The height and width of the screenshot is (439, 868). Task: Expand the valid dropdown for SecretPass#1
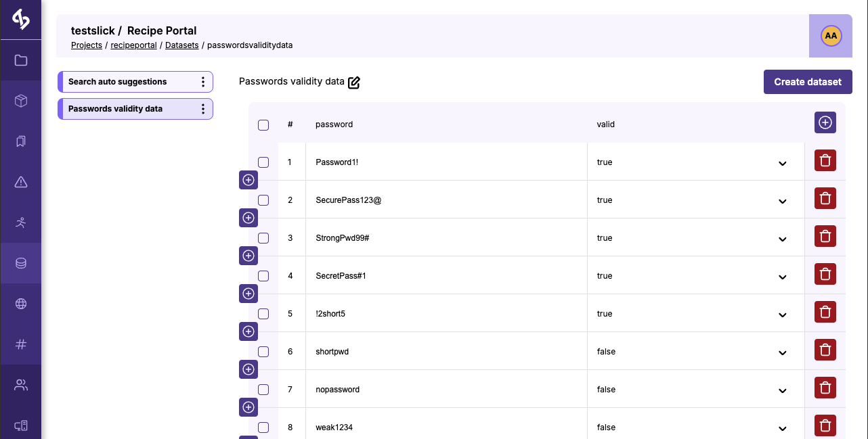[782, 277]
